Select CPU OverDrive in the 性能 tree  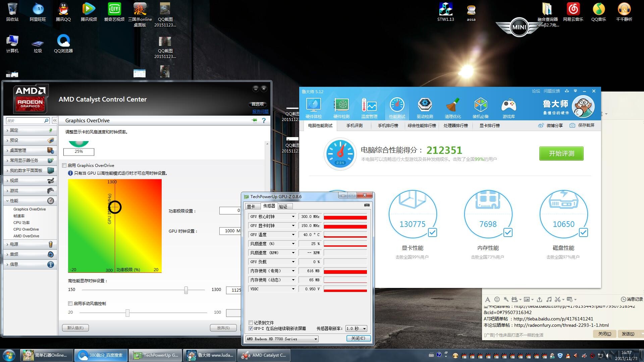[26, 229]
